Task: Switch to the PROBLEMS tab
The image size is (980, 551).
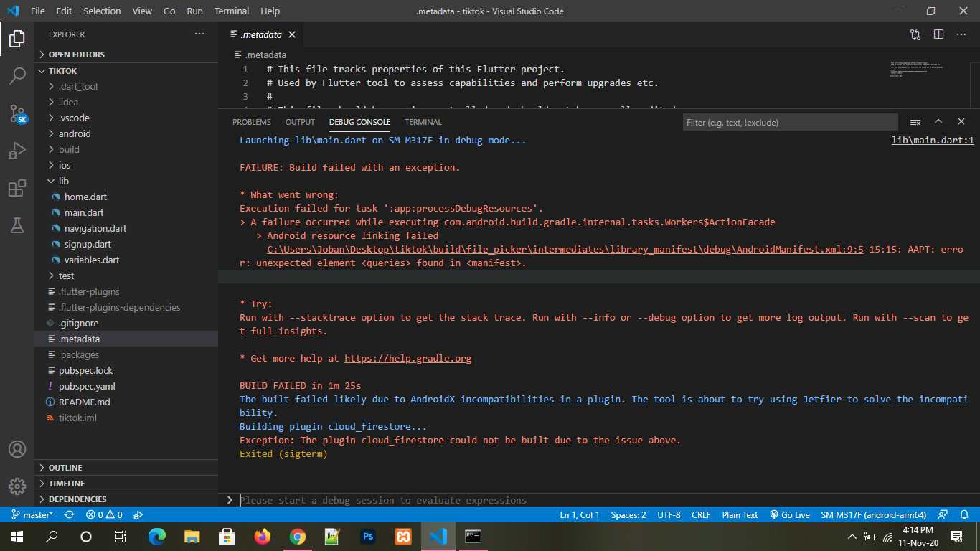Action: [252, 122]
